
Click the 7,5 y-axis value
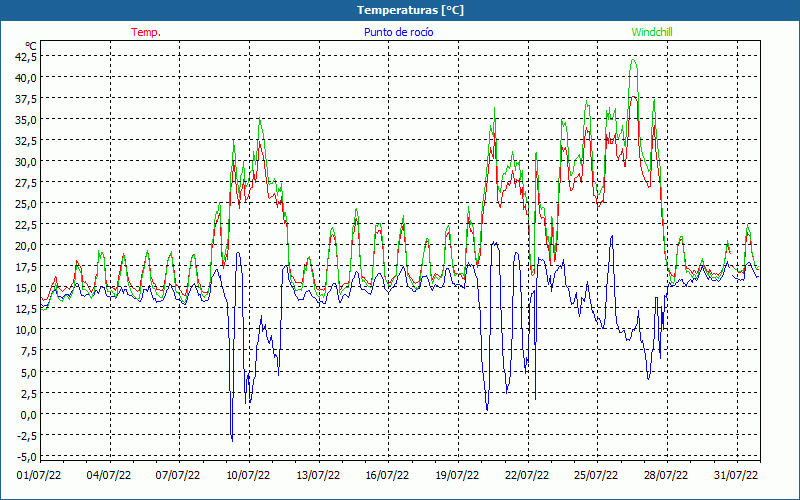(x=29, y=351)
